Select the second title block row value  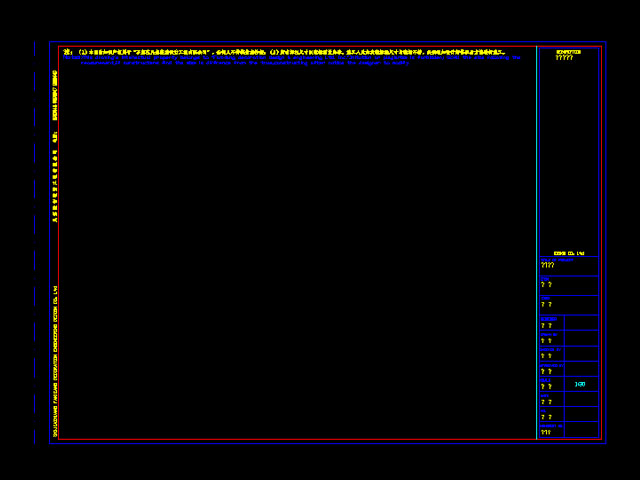point(546,285)
